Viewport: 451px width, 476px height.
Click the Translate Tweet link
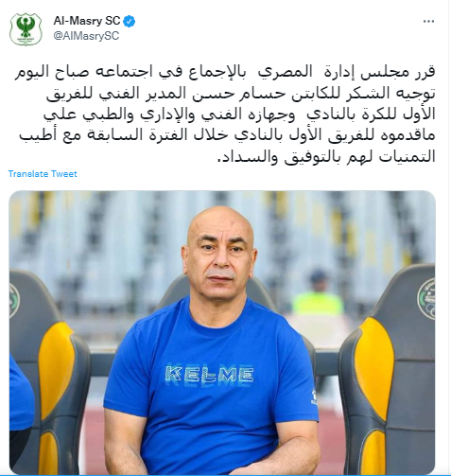(43, 174)
